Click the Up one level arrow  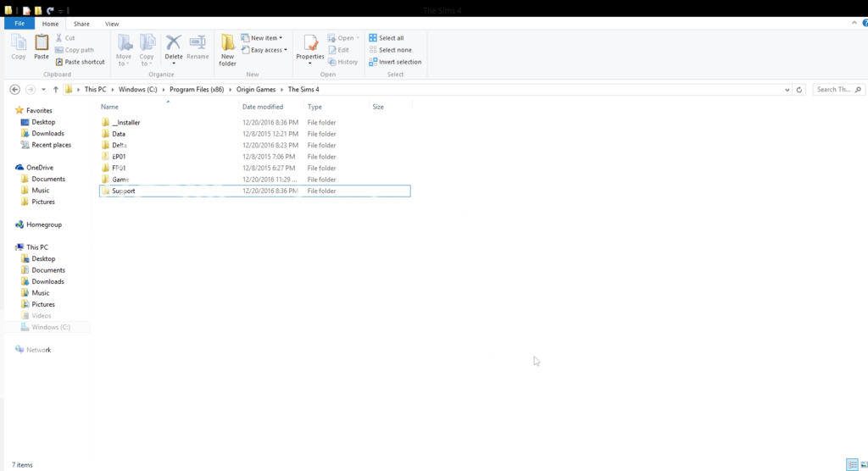(56, 89)
